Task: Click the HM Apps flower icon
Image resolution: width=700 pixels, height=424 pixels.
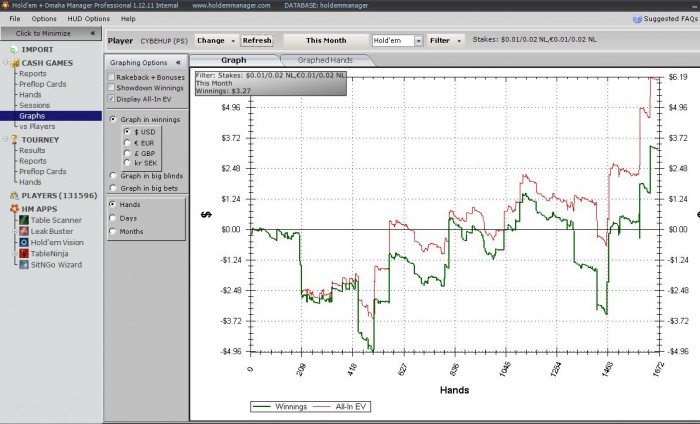Action: pos(14,209)
